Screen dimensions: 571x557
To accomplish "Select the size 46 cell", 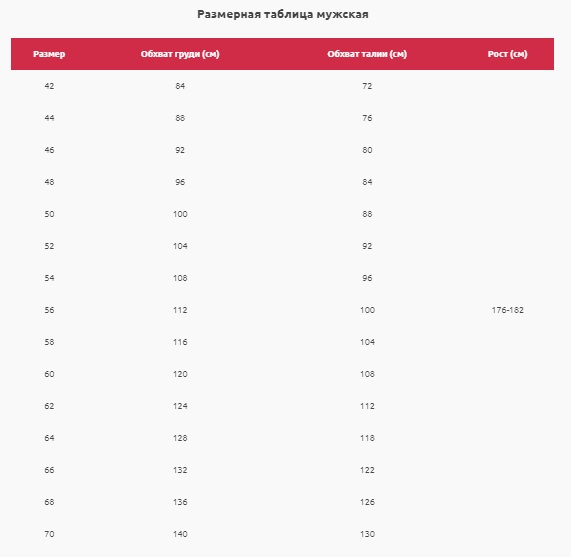I will tap(49, 150).
